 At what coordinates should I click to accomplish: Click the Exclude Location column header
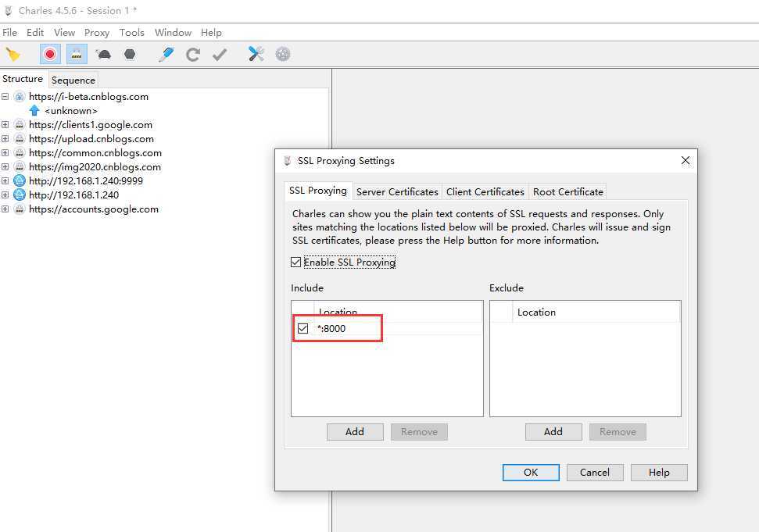596,312
